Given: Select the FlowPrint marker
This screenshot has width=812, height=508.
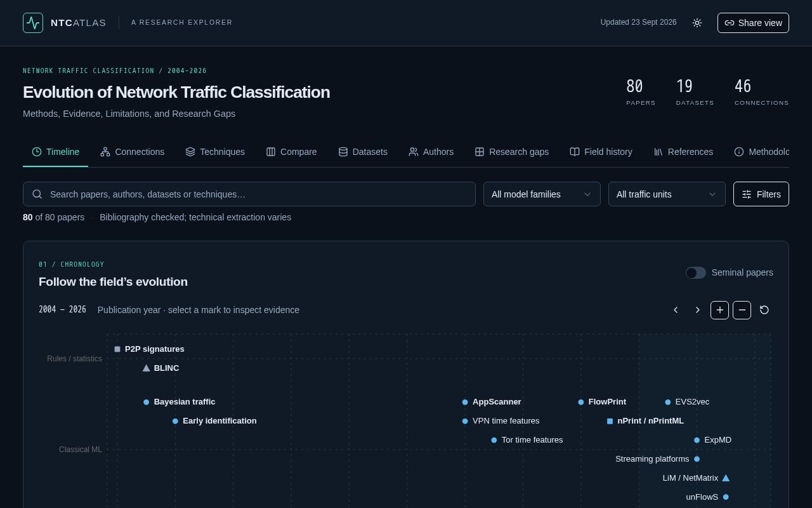Looking at the screenshot, I should [581, 402].
